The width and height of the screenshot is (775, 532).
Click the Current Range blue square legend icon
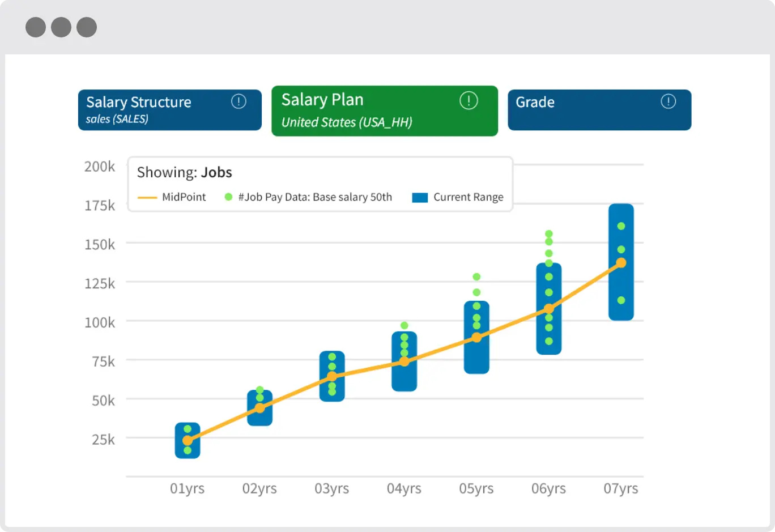(419, 197)
